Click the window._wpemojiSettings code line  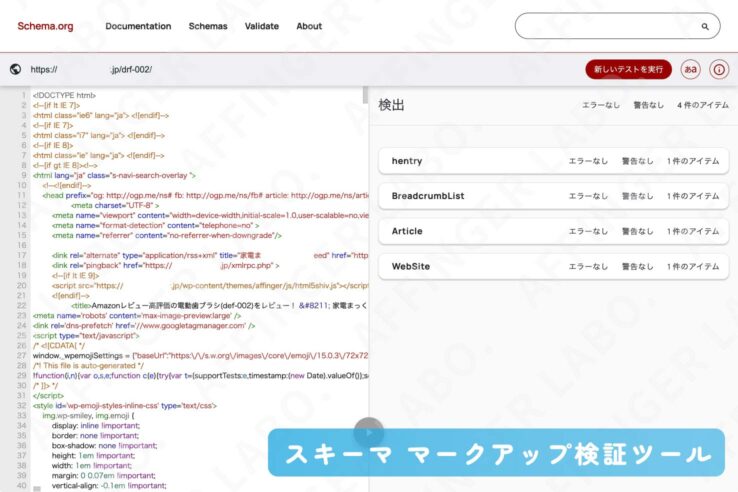201,355
